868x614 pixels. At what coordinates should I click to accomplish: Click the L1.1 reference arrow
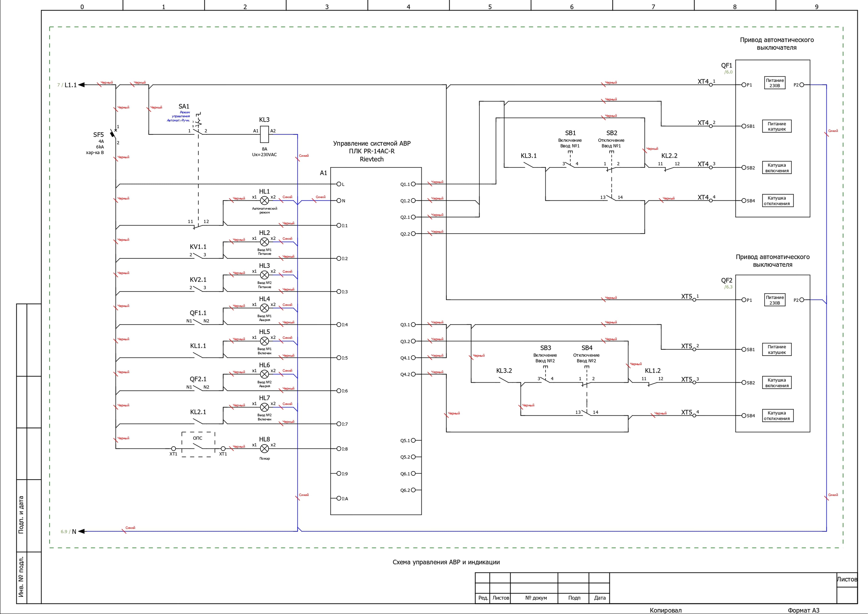(x=81, y=85)
